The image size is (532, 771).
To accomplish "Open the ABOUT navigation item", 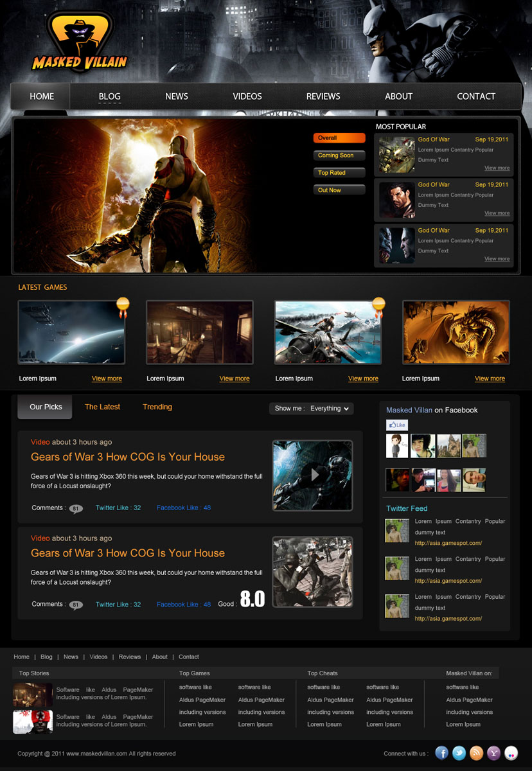I will coord(398,96).
